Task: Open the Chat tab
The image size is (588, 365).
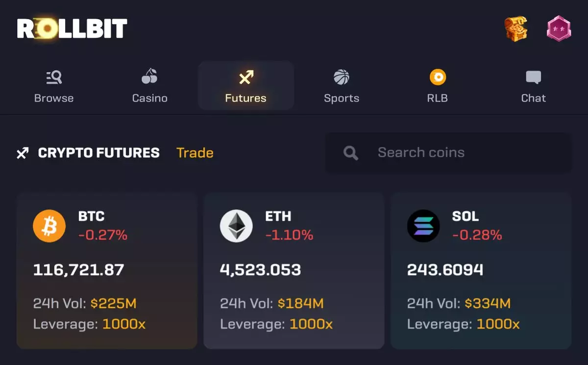Action: pos(534,86)
